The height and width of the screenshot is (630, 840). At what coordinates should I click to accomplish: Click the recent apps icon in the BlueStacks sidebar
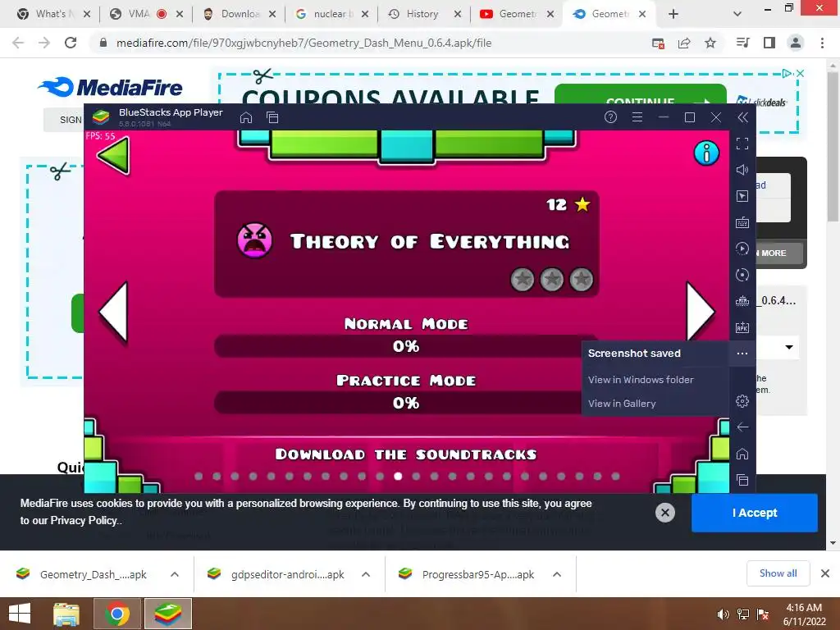click(x=742, y=480)
